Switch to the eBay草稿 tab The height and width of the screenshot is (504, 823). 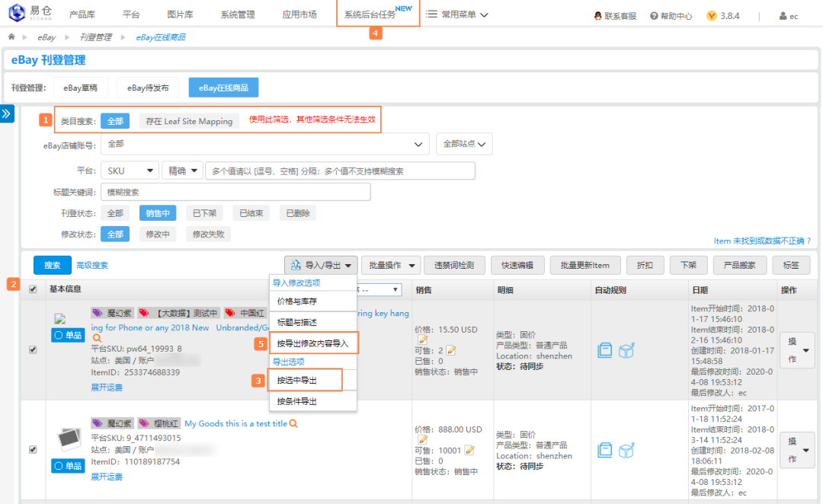(85, 88)
